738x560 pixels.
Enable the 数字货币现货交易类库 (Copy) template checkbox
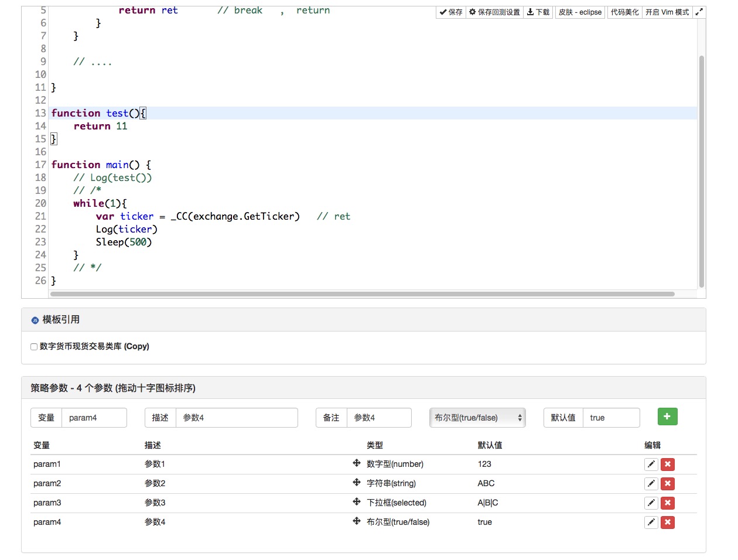click(x=34, y=347)
